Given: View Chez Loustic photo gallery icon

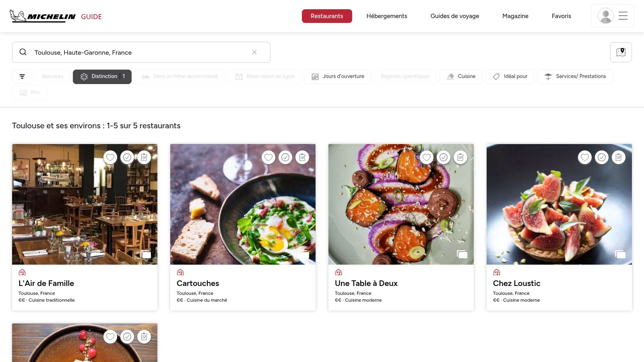Looking at the screenshot, I should 620,254.
